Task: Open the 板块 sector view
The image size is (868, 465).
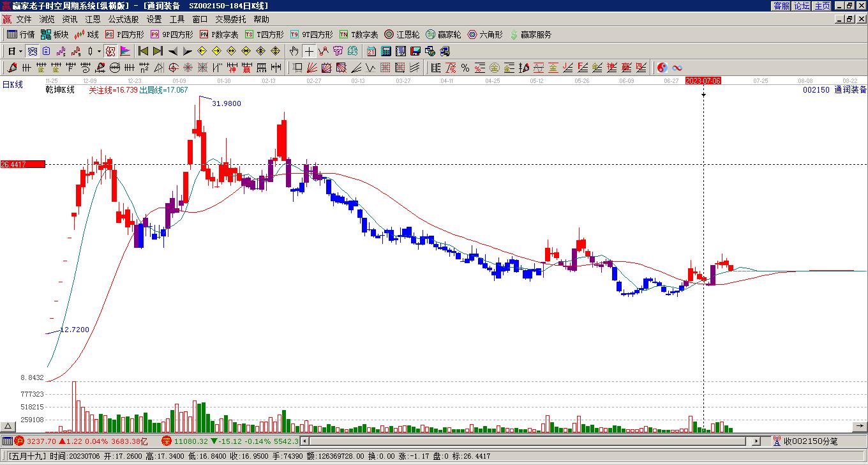Action: click(55, 34)
